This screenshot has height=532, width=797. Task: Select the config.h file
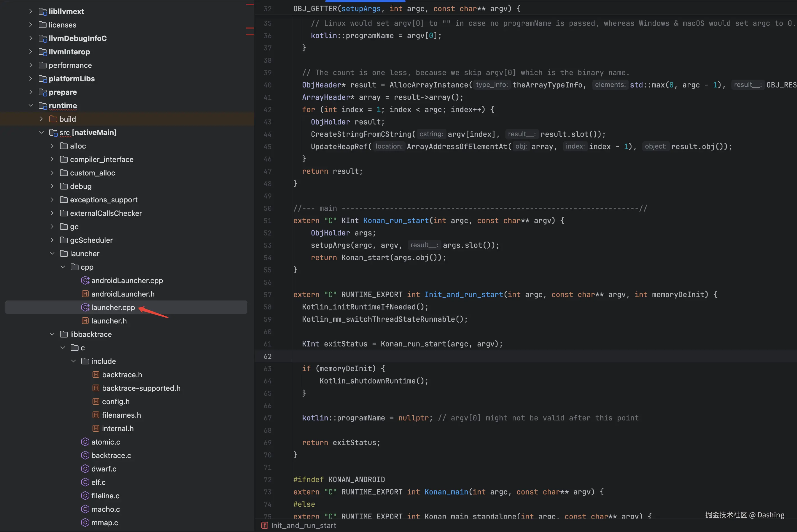[x=116, y=401]
